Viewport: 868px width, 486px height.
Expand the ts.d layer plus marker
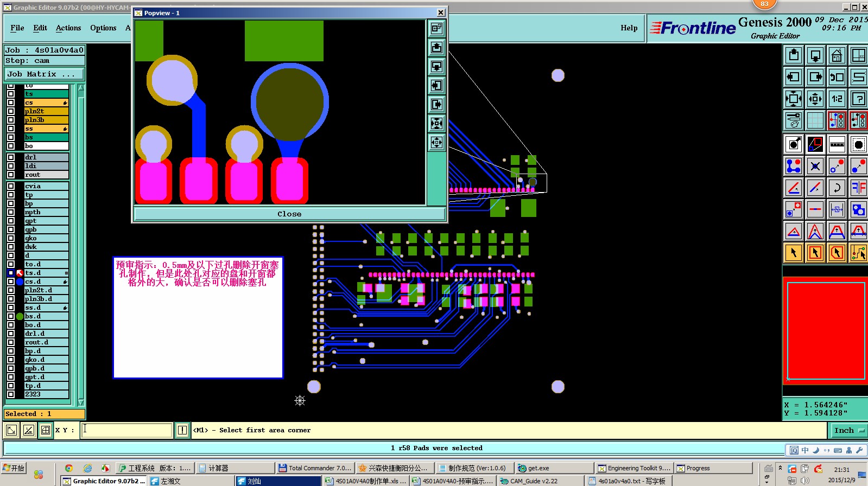tap(66, 273)
